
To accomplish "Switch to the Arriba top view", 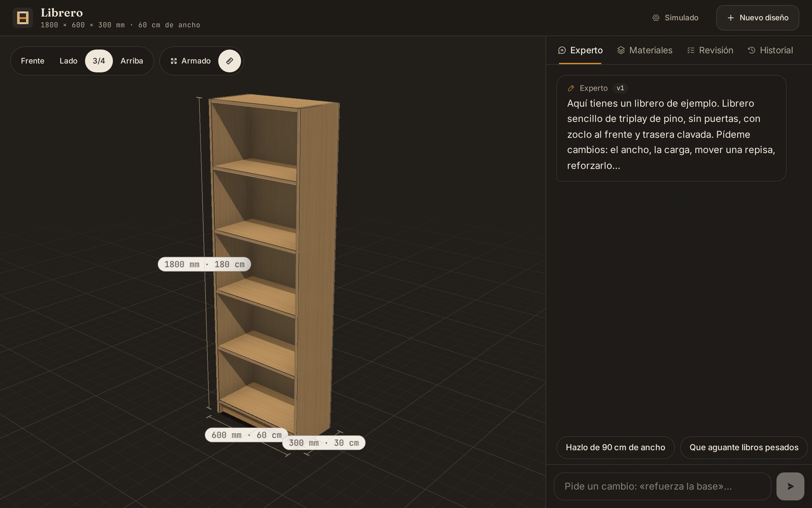I will (132, 61).
